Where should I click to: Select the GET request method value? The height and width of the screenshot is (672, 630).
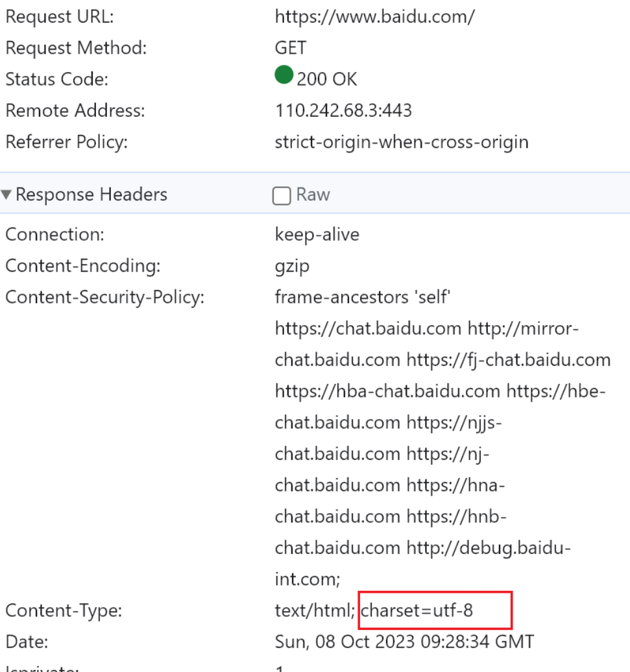tap(290, 48)
